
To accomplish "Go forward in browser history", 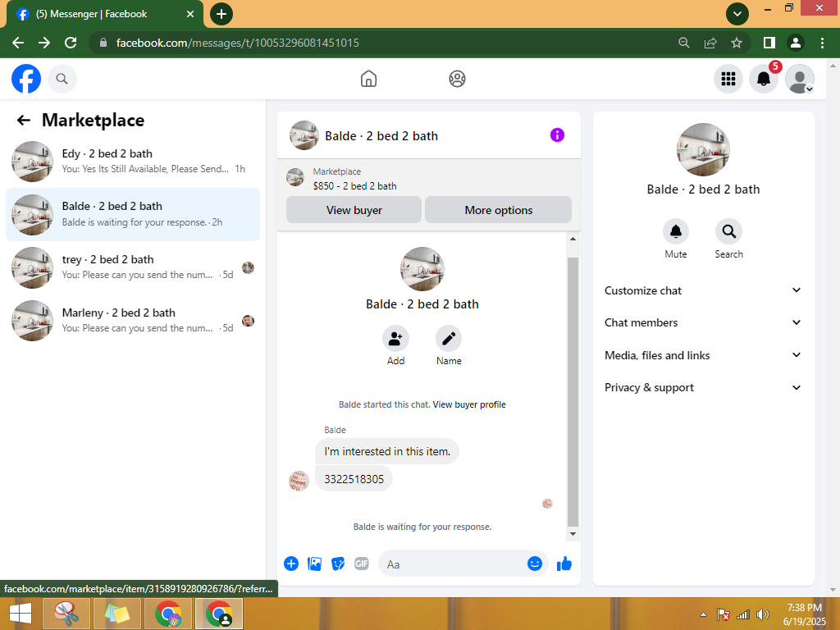I will pos(44,43).
